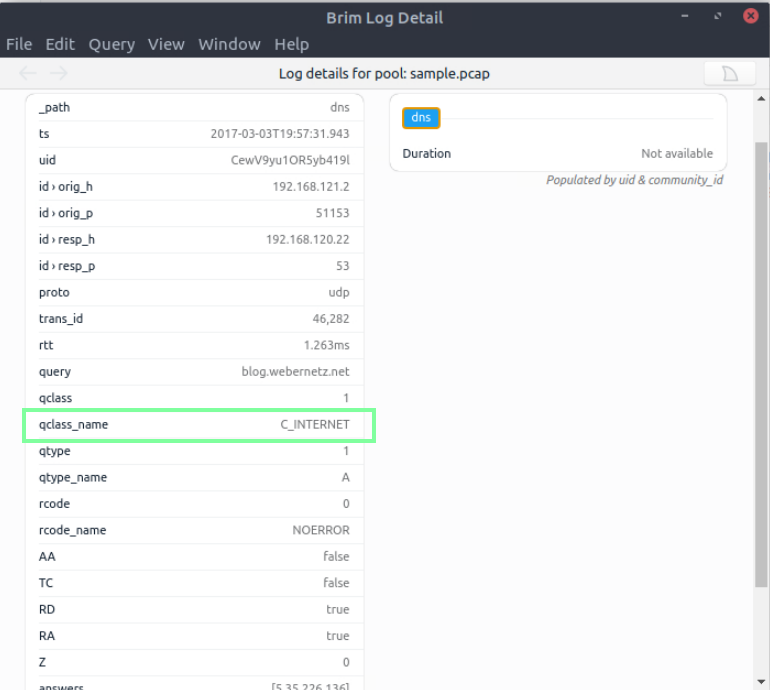Screen dimensions: 770x690
Task: Click the forward arrow navigation icon
Action: (59, 73)
